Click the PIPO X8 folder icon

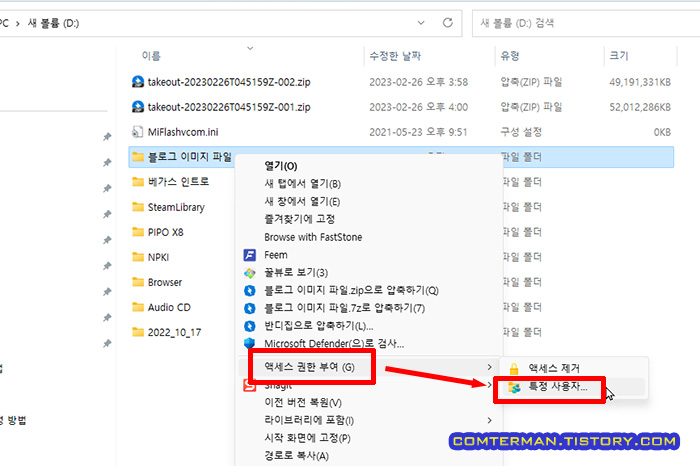tap(138, 232)
